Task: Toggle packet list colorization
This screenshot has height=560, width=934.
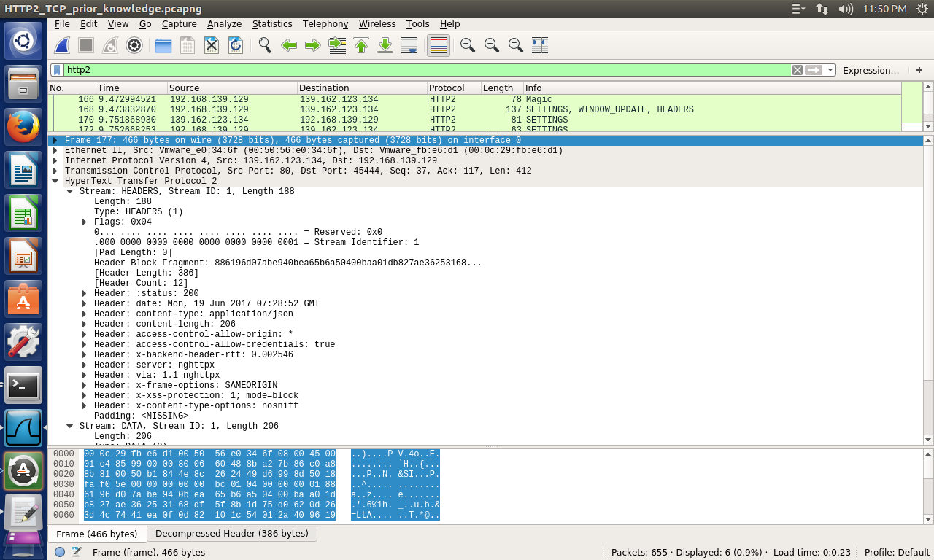Action: pyautogui.click(x=438, y=45)
